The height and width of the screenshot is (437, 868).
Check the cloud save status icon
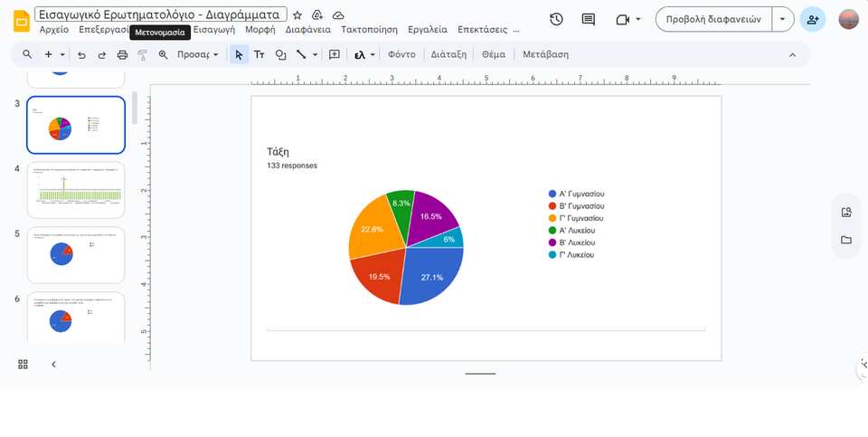coord(337,15)
